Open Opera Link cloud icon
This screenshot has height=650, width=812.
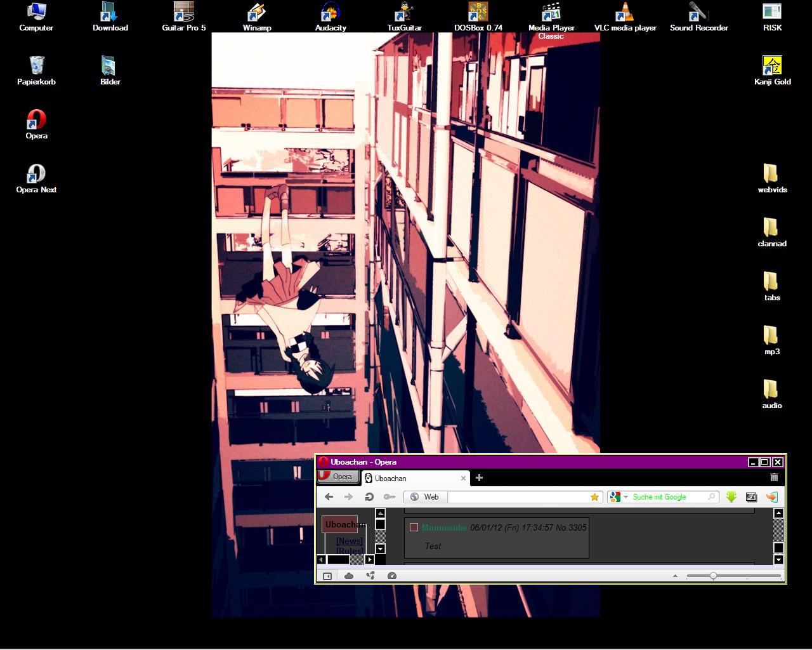(x=349, y=576)
